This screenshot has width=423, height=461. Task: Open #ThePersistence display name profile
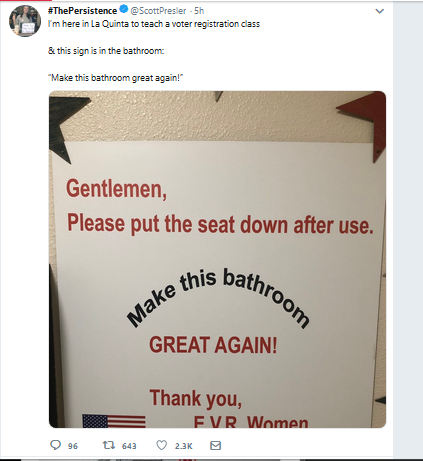click(x=82, y=11)
